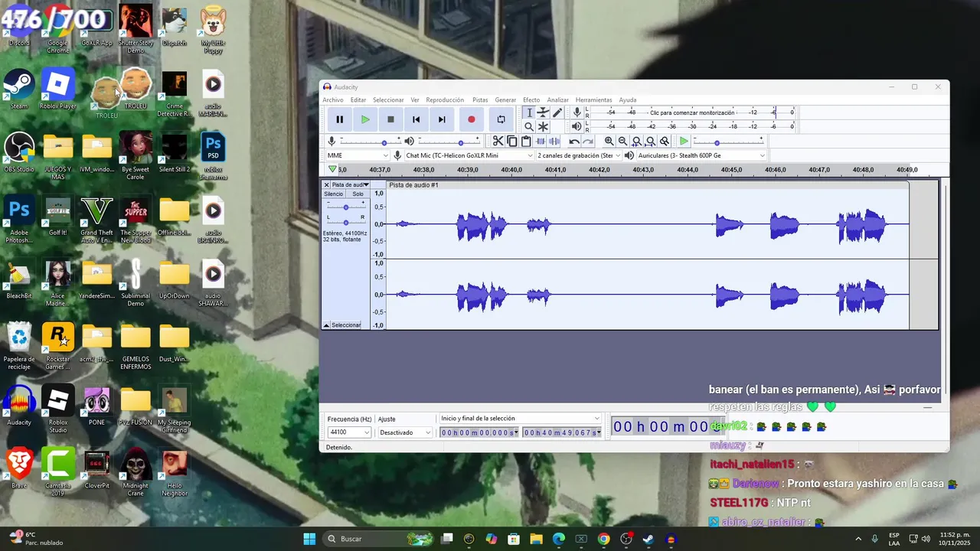This screenshot has height=551, width=980.
Task: Skip to the start of the track
Action: tap(416, 119)
